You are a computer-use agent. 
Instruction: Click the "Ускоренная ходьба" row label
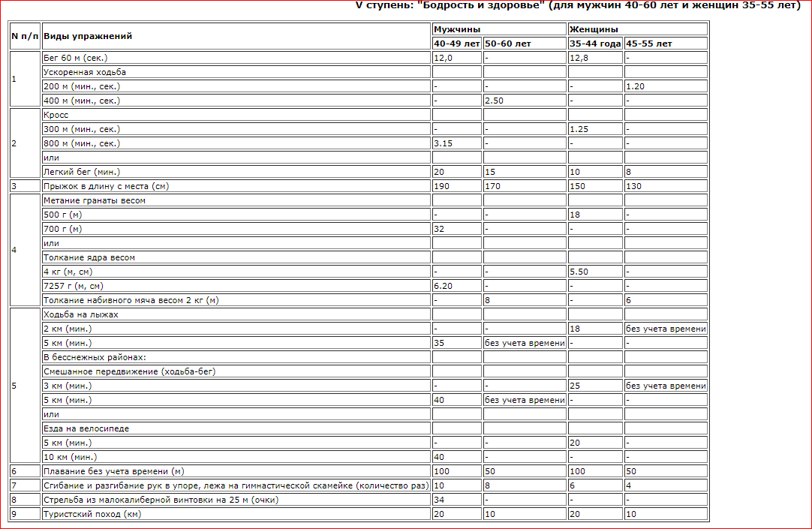85,72
